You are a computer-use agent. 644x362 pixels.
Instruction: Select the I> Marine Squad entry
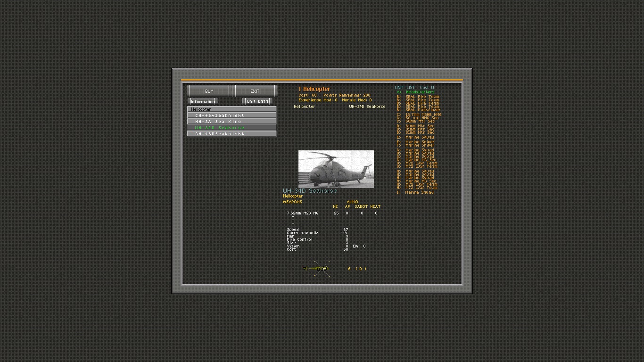415,192
